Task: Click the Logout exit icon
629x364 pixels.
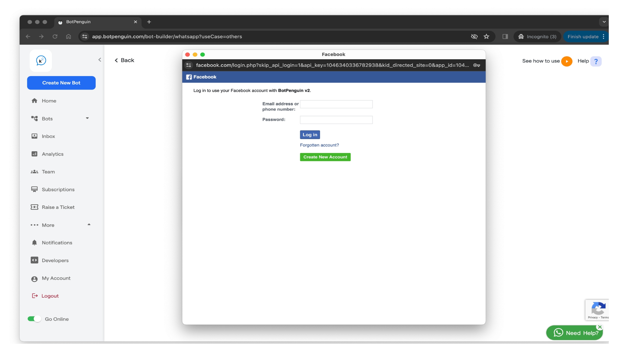Action: tap(35, 296)
